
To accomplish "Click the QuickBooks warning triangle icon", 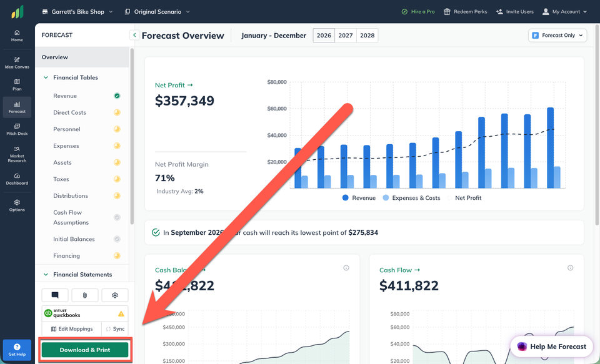I will click(x=121, y=314).
